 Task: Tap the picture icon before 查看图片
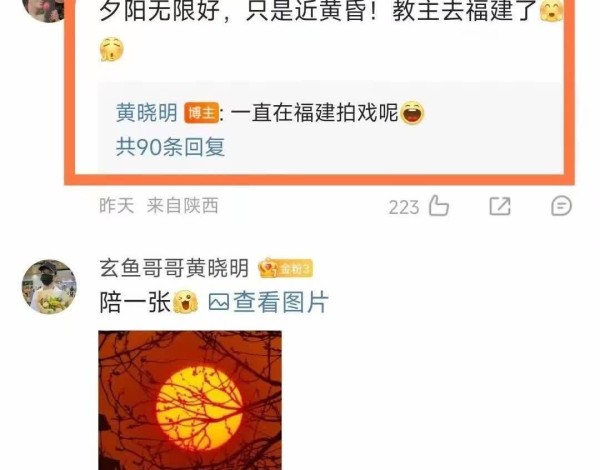tap(219, 302)
